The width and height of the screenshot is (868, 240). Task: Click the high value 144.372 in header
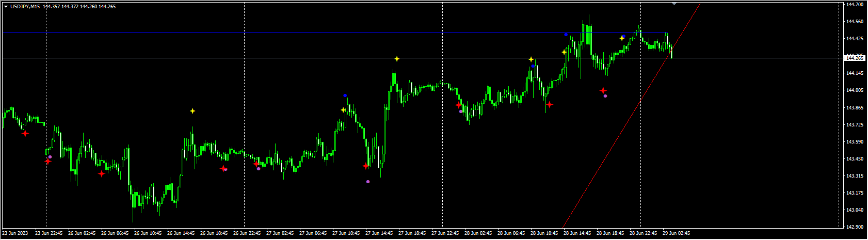coord(71,7)
